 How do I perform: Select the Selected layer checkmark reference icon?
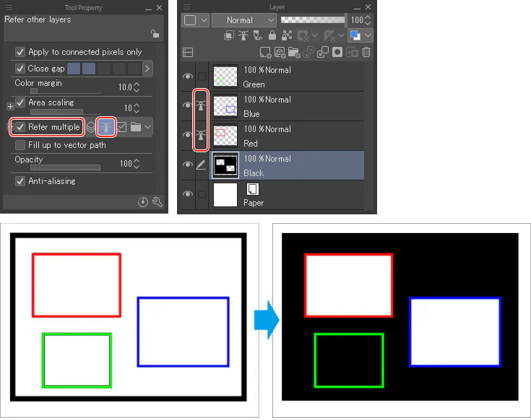coord(122,127)
